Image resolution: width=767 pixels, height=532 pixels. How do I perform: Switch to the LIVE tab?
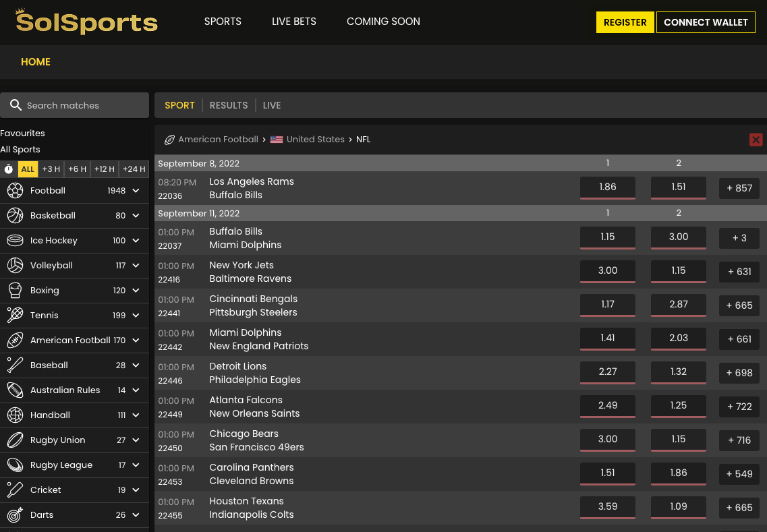271,105
